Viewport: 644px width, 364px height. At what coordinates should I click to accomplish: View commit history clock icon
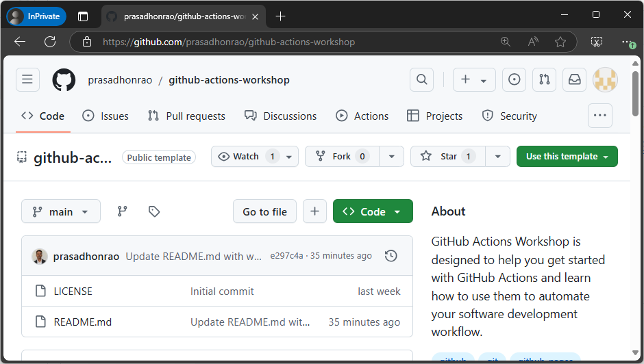pos(391,256)
